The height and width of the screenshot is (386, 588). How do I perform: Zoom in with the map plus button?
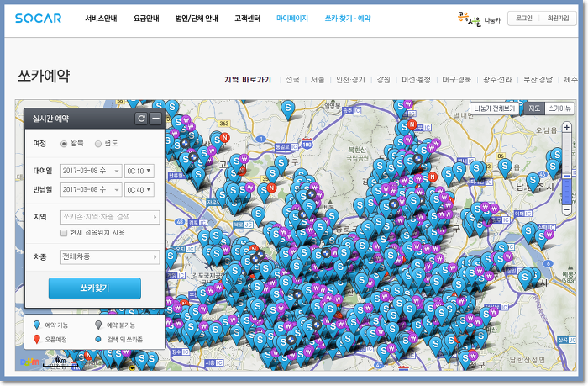[567, 127]
